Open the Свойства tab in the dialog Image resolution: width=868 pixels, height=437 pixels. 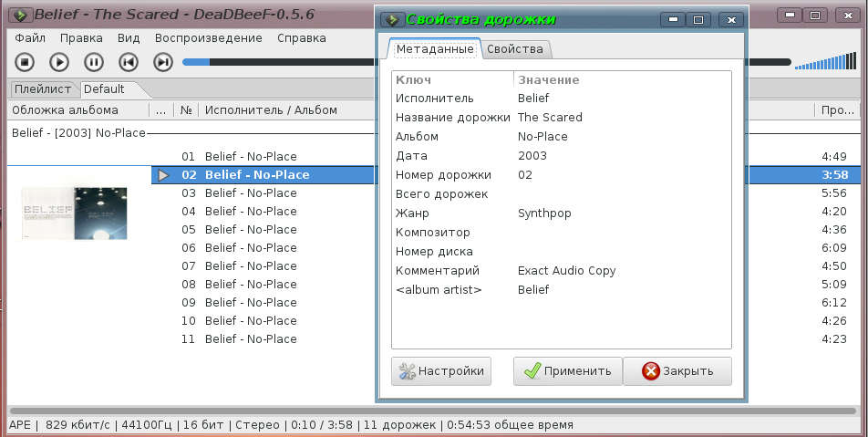(515, 48)
